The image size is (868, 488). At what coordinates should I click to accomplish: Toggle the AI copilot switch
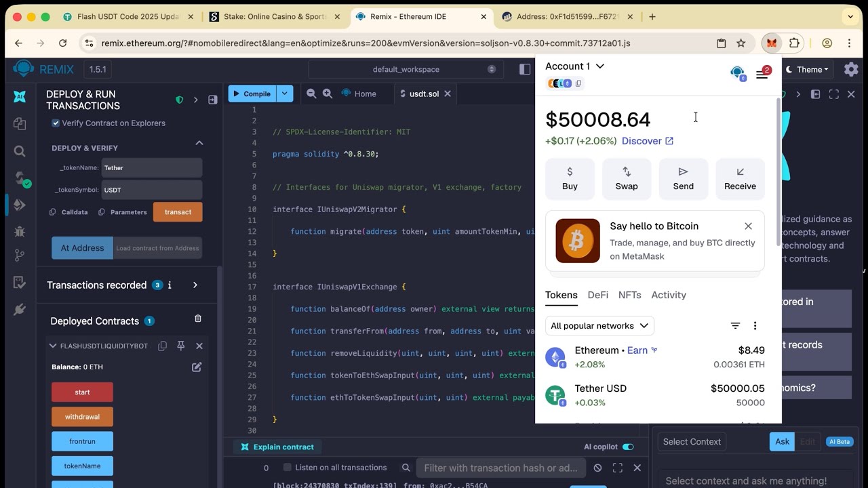tap(628, 447)
